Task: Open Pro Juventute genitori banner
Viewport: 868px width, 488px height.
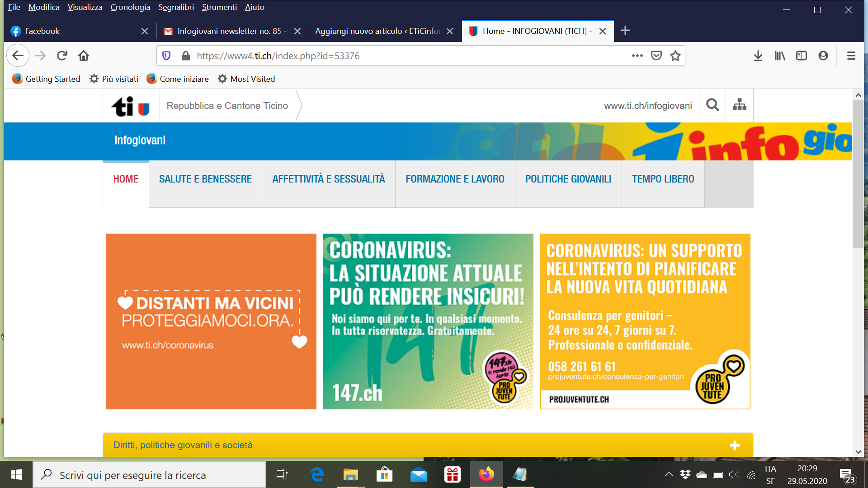Action: (x=645, y=321)
